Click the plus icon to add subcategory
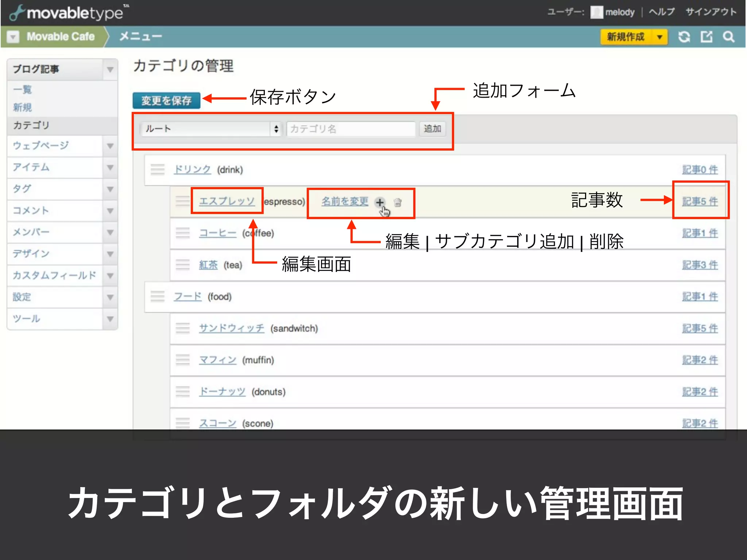Screen dimensions: 747x560 [x=380, y=202]
